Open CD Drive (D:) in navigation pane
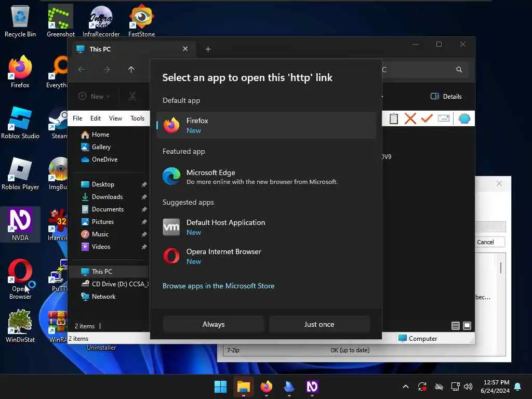This screenshot has width=532, height=399. pos(115,284)
